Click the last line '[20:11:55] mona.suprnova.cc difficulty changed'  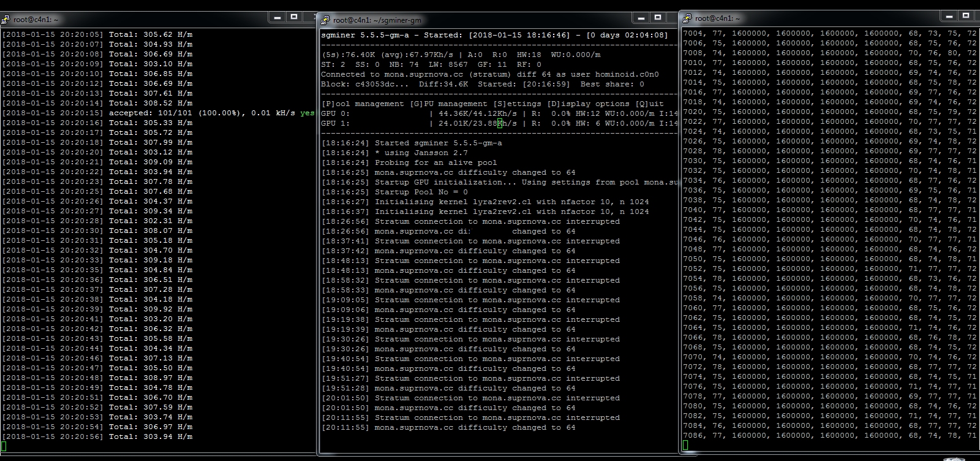tap(448, 427)
